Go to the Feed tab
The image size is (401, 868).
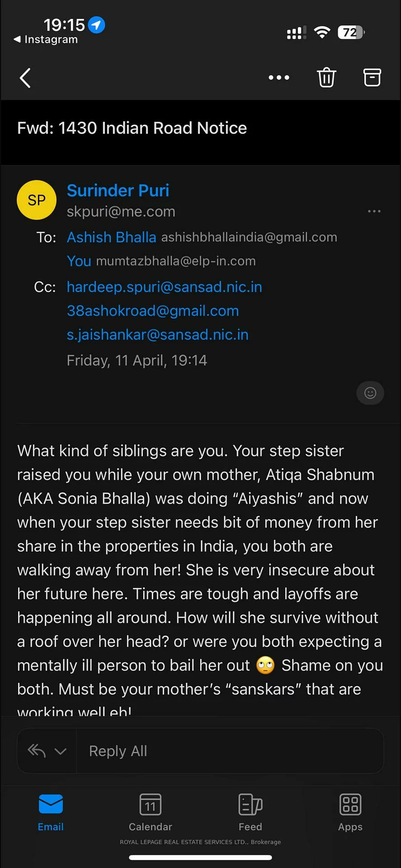[250, 812]
